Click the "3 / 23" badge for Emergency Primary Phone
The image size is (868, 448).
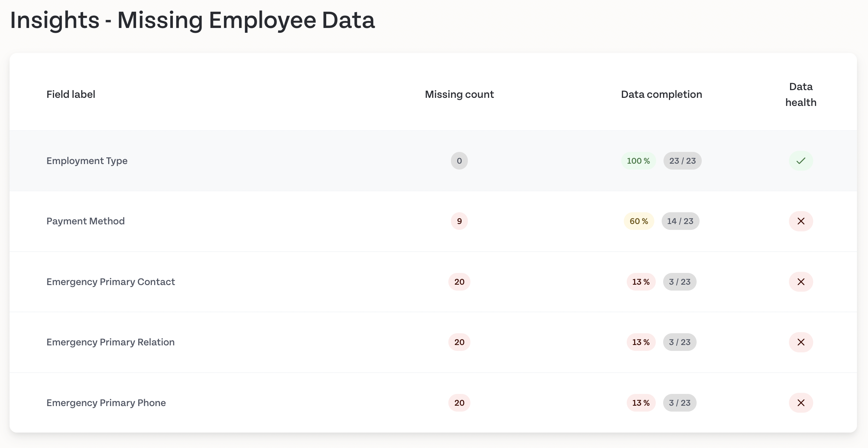679,403
